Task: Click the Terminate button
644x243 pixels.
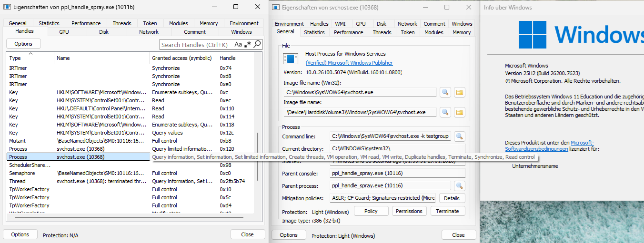Action: (448, 211)
